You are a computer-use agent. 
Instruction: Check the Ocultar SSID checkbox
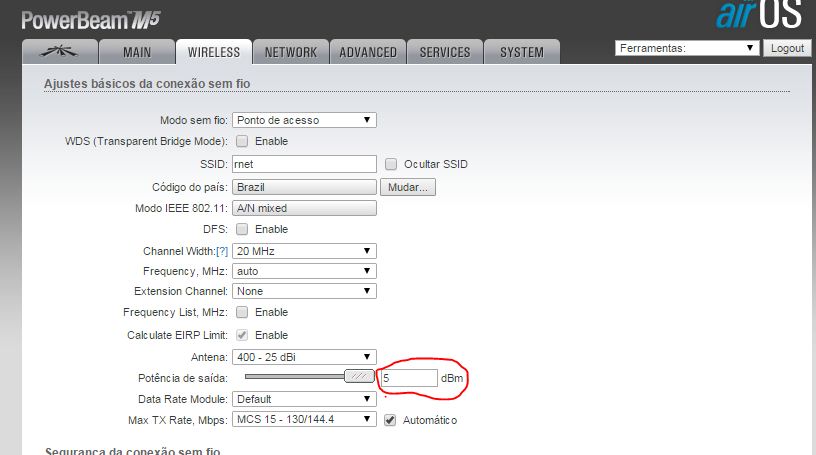(x=391, y=164)
